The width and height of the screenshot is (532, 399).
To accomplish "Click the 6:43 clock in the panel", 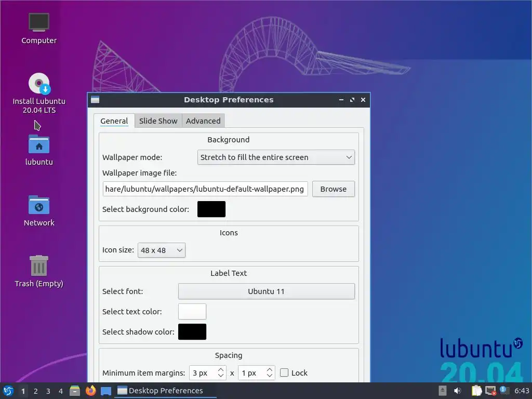I will 522,391.
